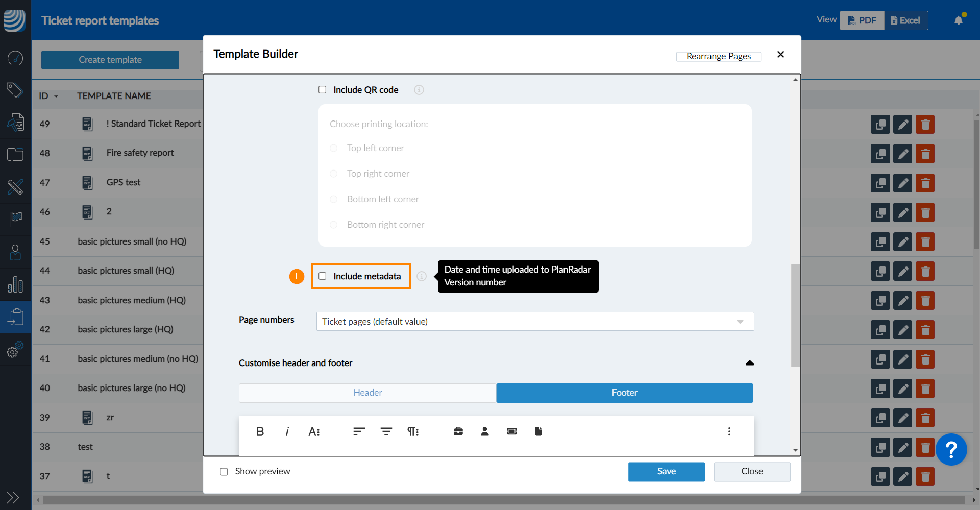Collapse the Customise header and footer section

tap(749, 363)
